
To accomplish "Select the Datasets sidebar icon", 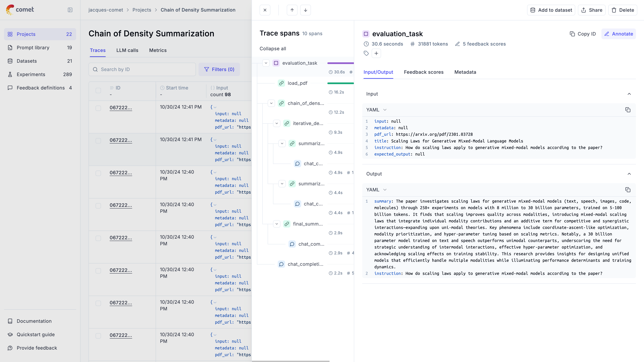I will [x=10, y=61].
